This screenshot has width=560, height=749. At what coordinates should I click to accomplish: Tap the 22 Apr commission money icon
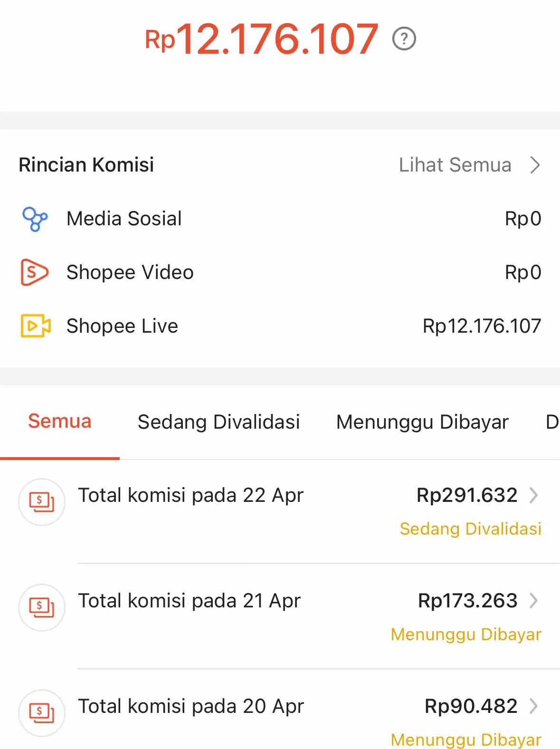point(42,502)
